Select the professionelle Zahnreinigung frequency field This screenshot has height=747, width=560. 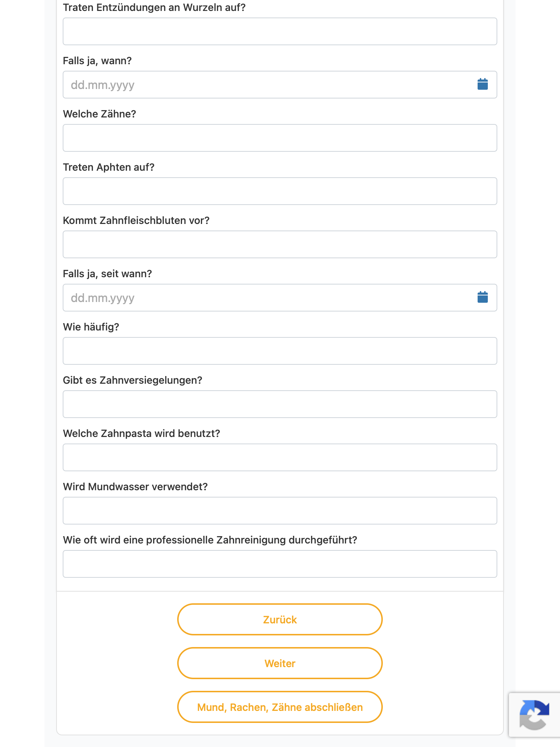coord(280,564)
